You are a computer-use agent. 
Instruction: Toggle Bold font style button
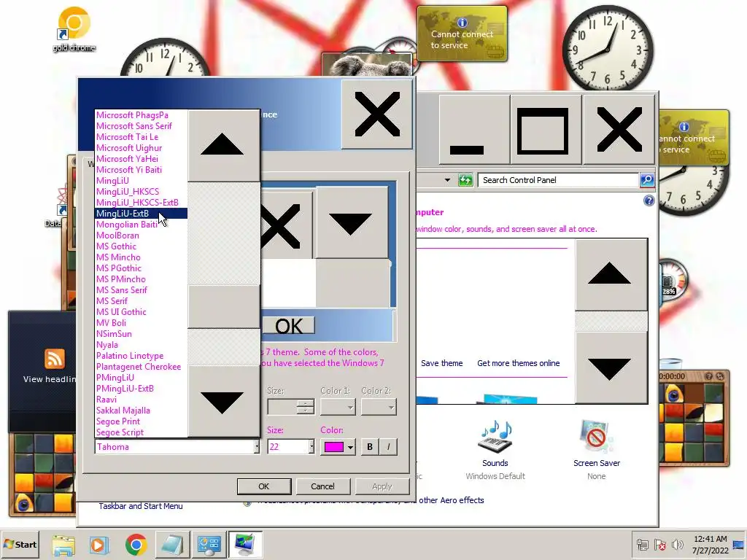click(370, 447)
